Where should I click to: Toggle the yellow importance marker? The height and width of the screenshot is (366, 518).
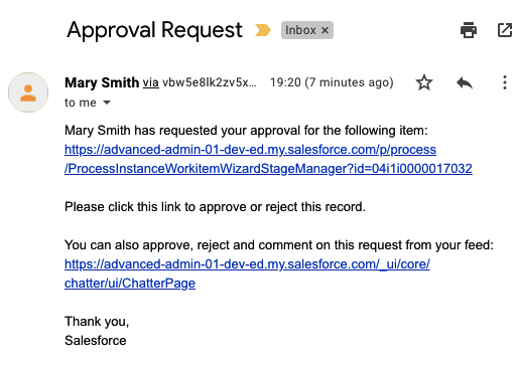[263, 30]
